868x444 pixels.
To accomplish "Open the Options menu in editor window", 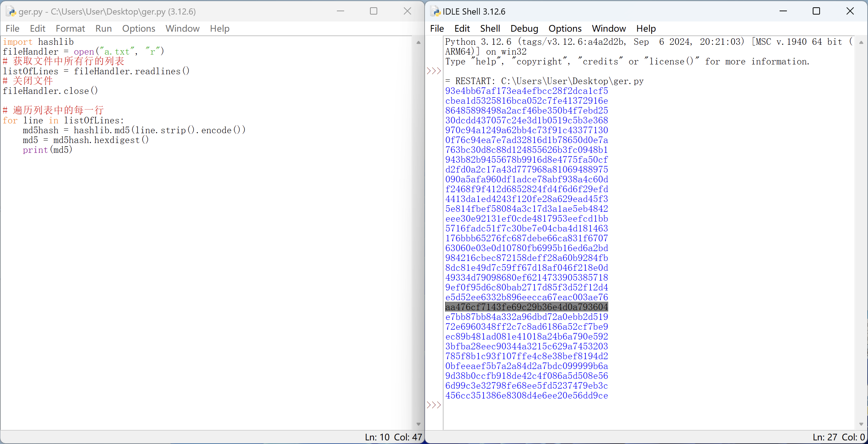I will [139, 28].
